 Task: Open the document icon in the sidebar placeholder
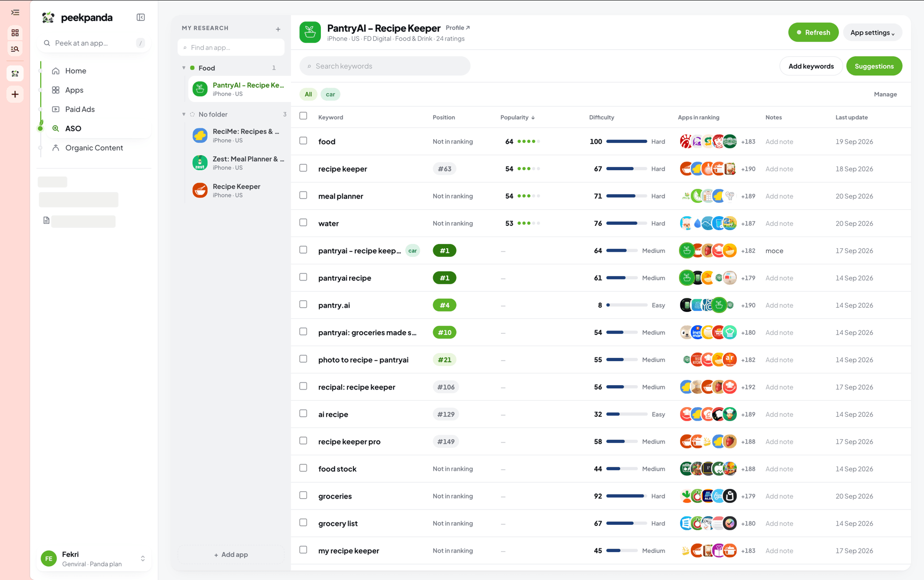tap(47, 220)
